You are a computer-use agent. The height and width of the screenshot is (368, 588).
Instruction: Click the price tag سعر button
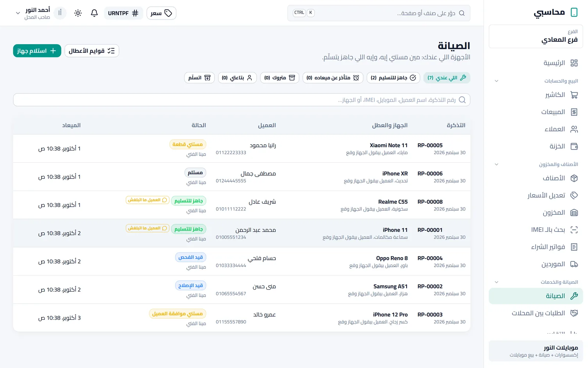click(161, 13)
